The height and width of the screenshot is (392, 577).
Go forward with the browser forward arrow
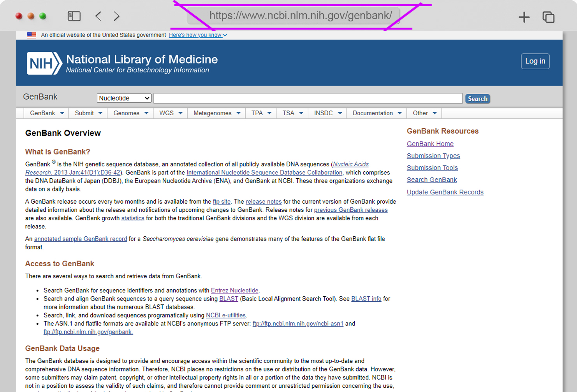pyautogui.click(x=116, y=16)
